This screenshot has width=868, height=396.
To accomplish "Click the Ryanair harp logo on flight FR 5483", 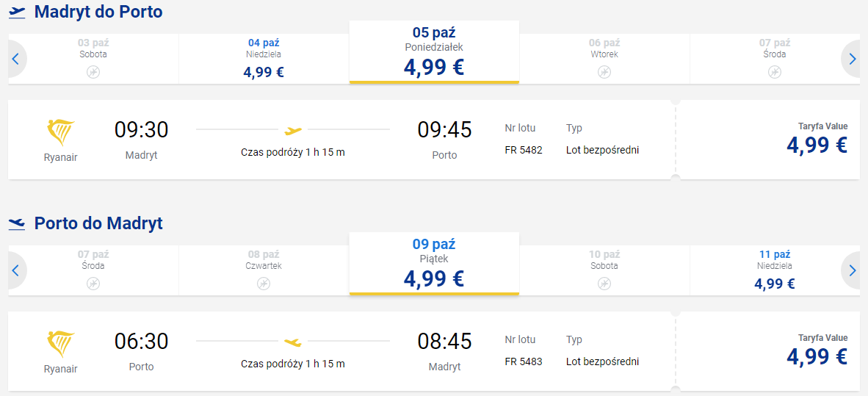I will point(61,345).
